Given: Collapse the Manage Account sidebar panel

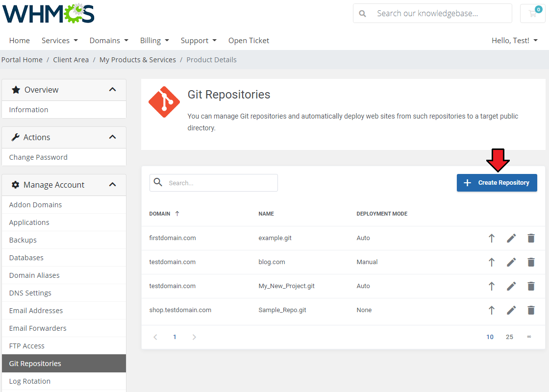Looking at the screenshot, I should click(x=112, y=184).
